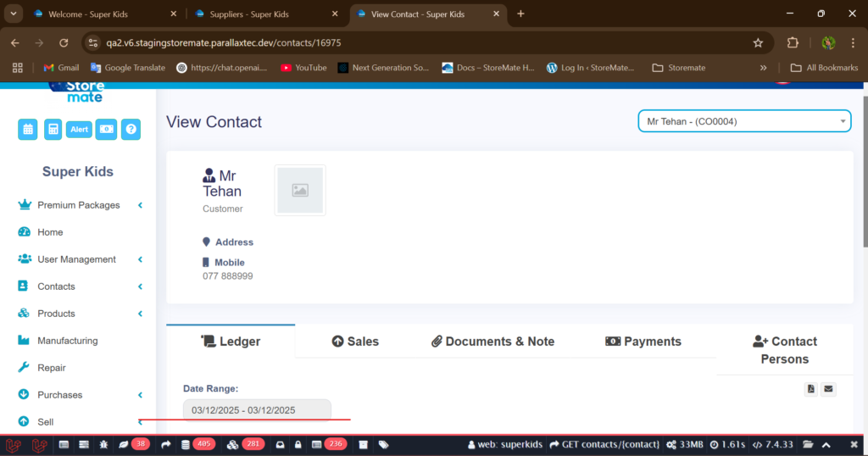The height and width of the screenshot is (456, 868).
Task: Go to Home in the sidebar
Action: click(50, 232)
